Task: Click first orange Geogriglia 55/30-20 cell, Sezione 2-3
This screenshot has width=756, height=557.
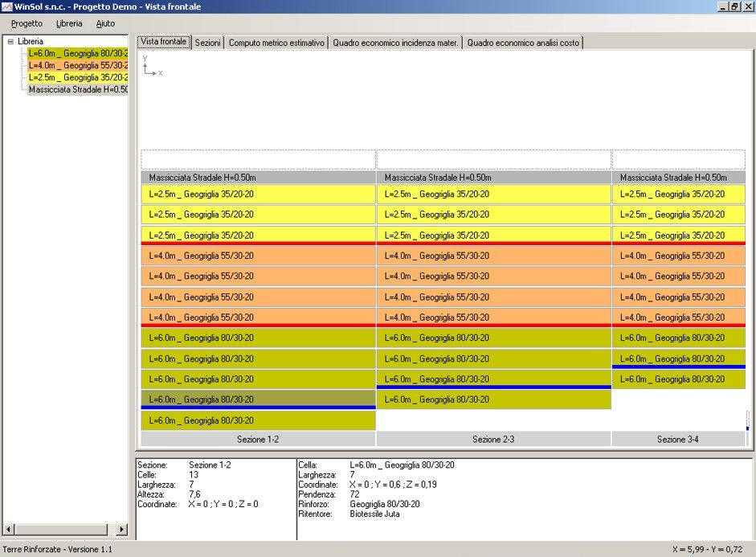Action: click(x=493, y=256)
